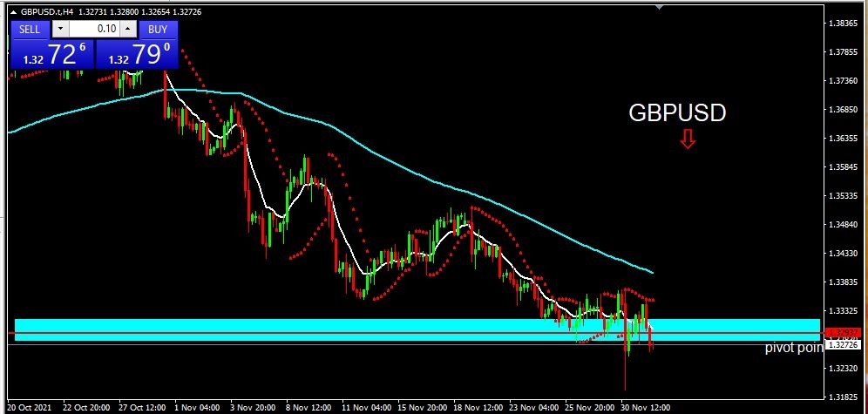The width and height of the screenshot is (868, 414).
Task: Click the BUY button
Action: [x=158, y=30]
